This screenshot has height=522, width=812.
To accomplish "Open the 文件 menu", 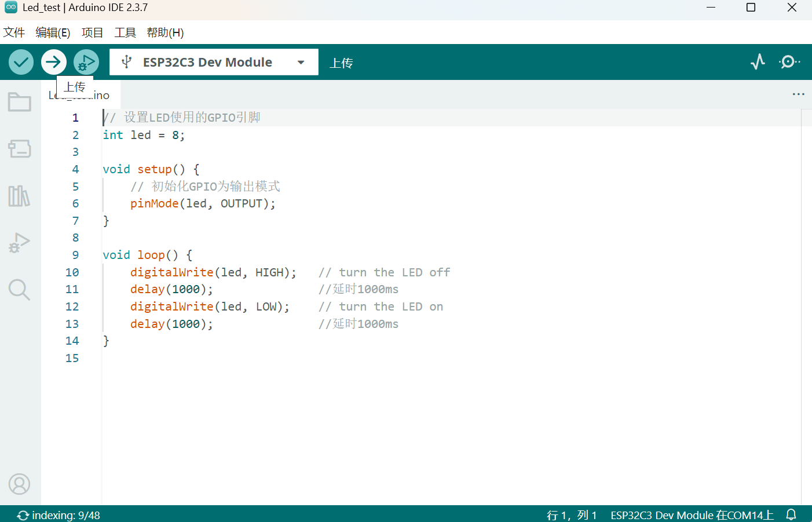I will [x=14, y=32].
